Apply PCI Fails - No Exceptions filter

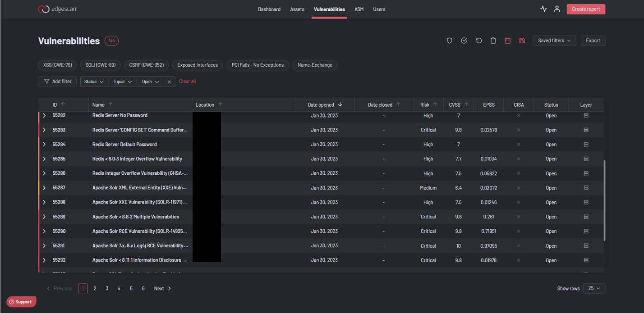(x=258, y=65)
